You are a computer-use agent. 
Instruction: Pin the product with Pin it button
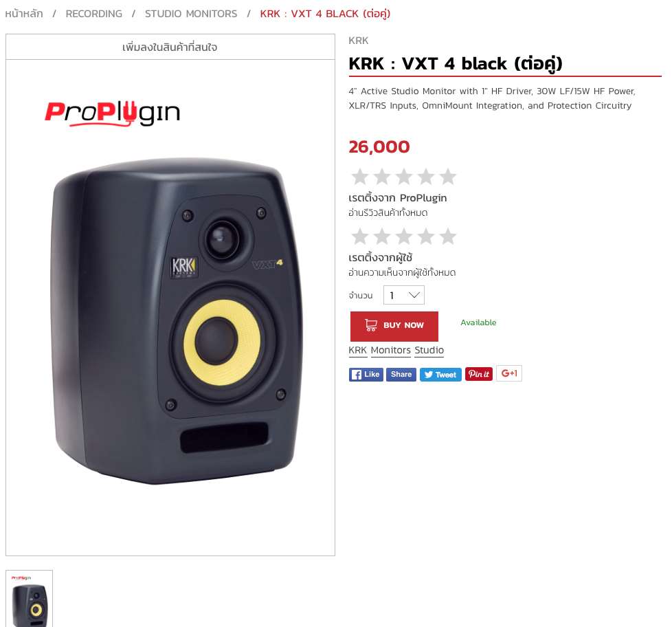(479, 374)
